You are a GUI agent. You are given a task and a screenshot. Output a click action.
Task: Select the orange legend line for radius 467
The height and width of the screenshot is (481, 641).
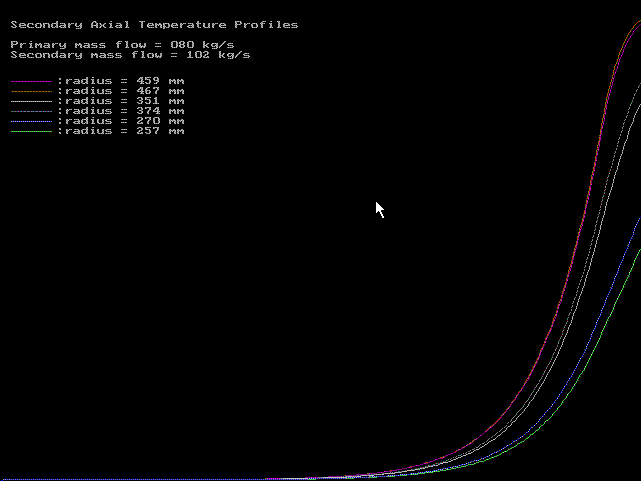point(30,91)
